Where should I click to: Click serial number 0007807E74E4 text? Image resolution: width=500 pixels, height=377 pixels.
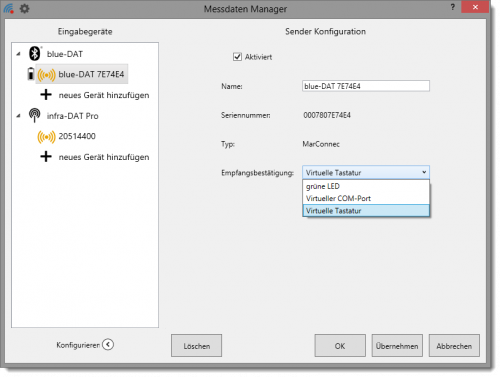tap(327, 115)
